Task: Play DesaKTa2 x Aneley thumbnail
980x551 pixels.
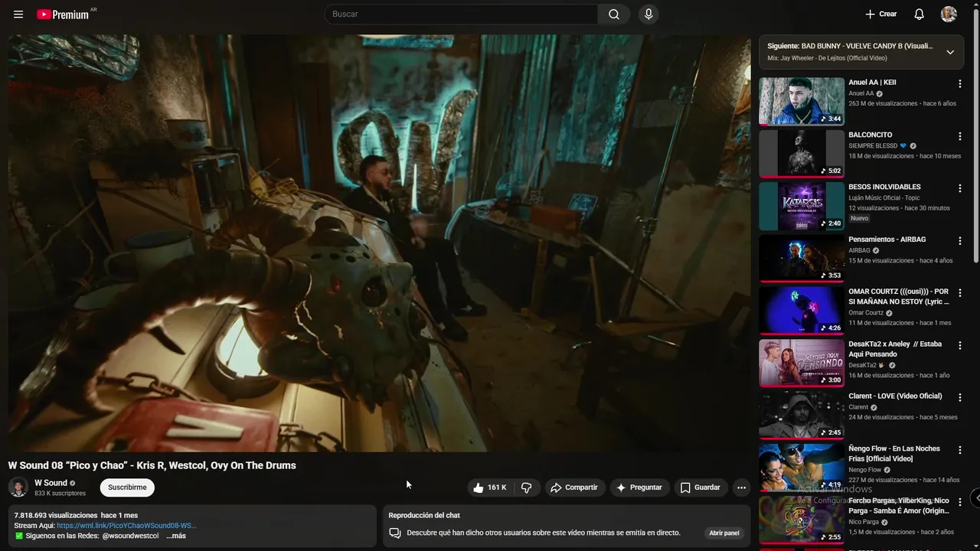Action: [x=802, y=363]
